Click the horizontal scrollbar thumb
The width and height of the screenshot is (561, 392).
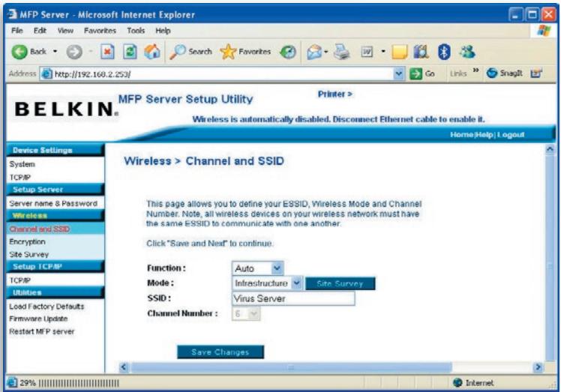(291, 367)
